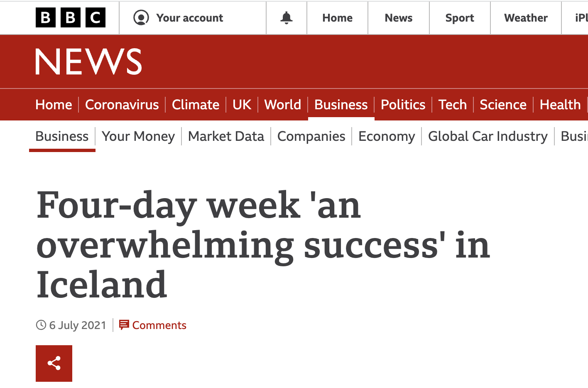Open the notifications bell
Screen dimensions: 588x388
(x=287, y=18)
